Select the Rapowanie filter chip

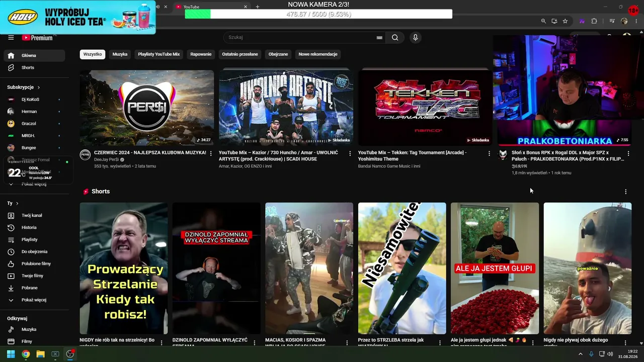(x=201, y=54)
